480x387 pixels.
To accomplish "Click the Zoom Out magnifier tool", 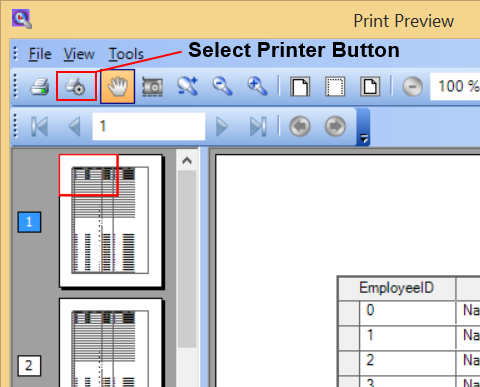I will pyautogui.click(x=222, y=86).
